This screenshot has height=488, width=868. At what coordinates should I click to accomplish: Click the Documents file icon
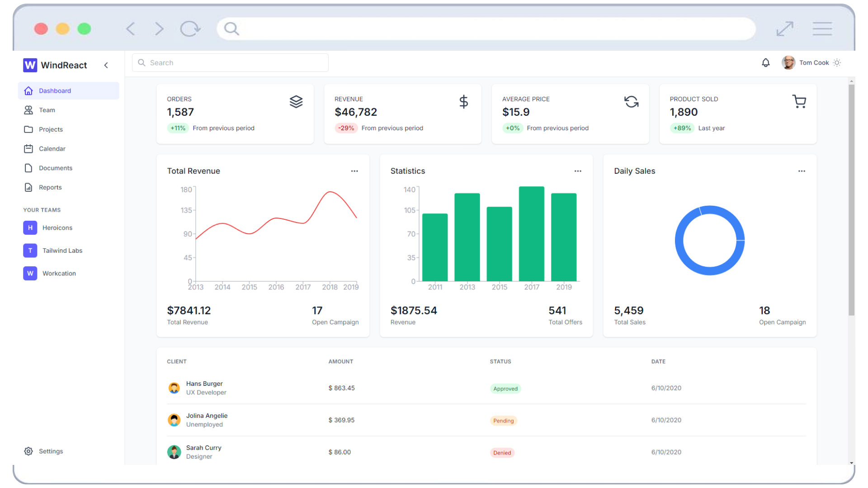click(x=28, y=168)
